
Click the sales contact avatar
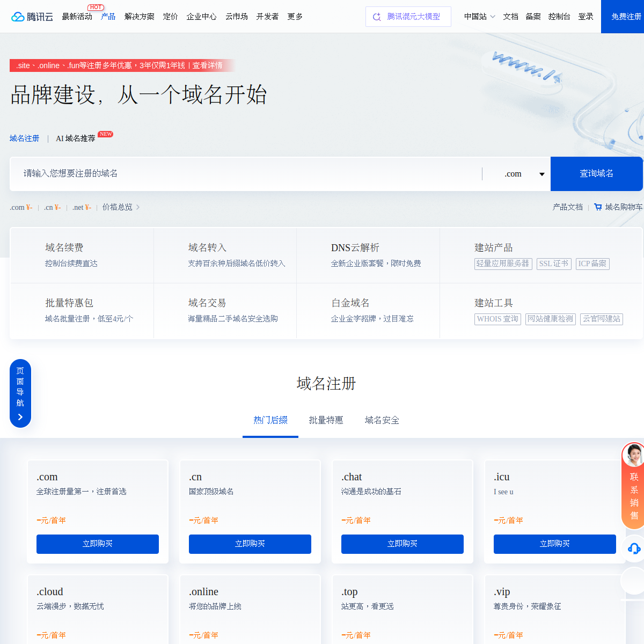click(634, 456)
